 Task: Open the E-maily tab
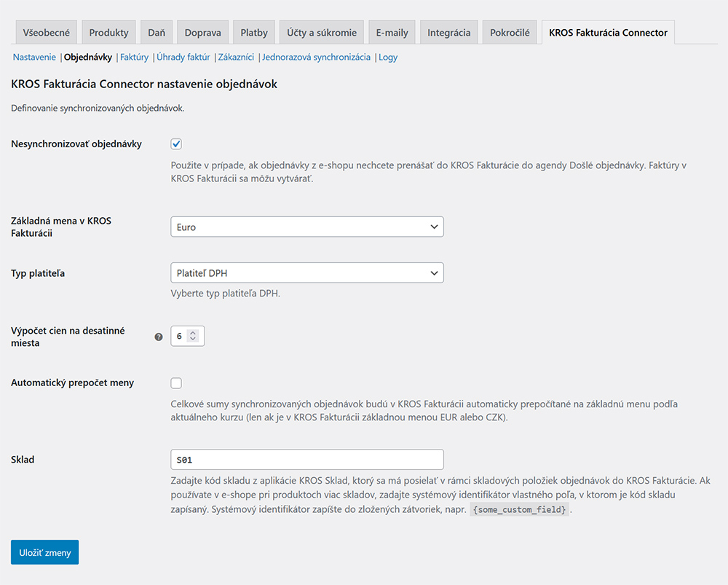[x=392, y=33]
